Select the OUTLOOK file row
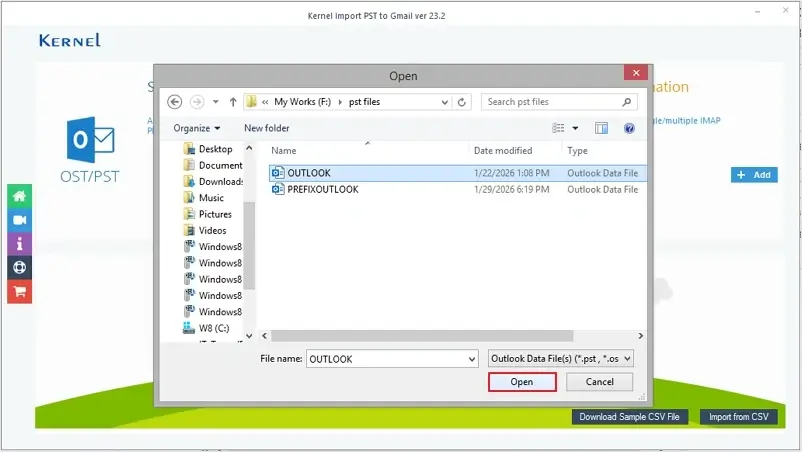The width and height of the screenshot is (802, 452). coord(457,173)
